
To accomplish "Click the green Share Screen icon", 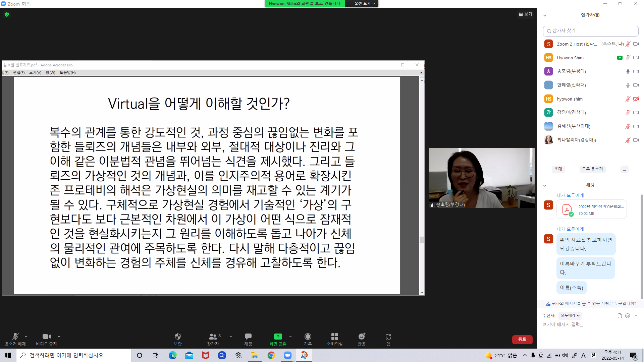I will pos(278,337).
